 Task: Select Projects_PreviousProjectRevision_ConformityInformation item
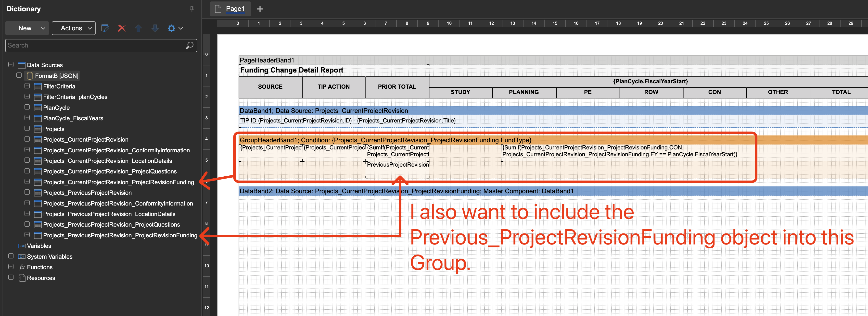click(x=118, y=204)
